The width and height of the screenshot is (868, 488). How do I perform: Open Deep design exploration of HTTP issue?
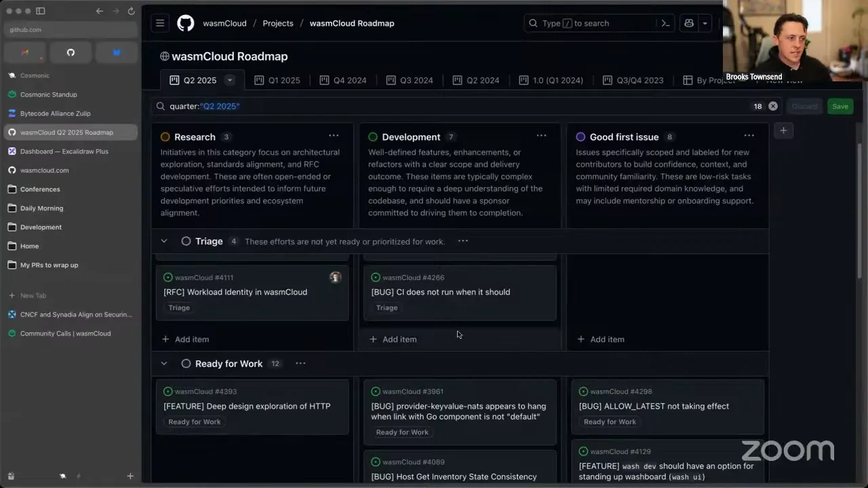click(x=247, y=406)
